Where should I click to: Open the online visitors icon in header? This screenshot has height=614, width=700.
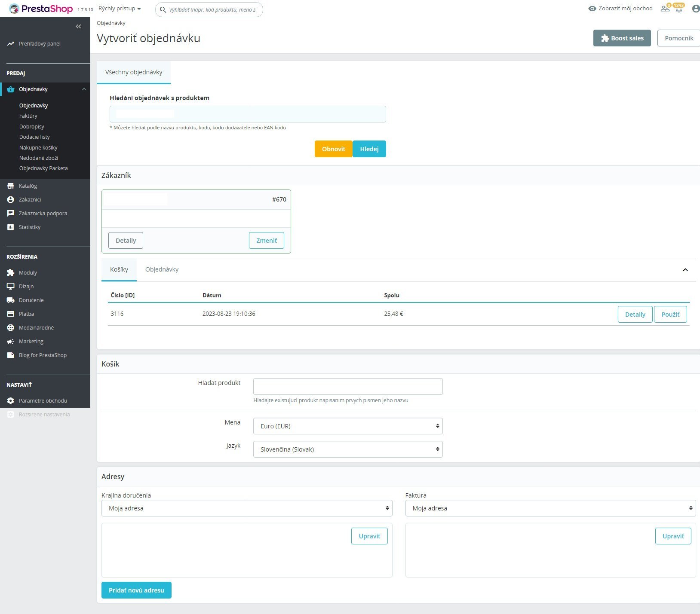click(x=665, y=9)
